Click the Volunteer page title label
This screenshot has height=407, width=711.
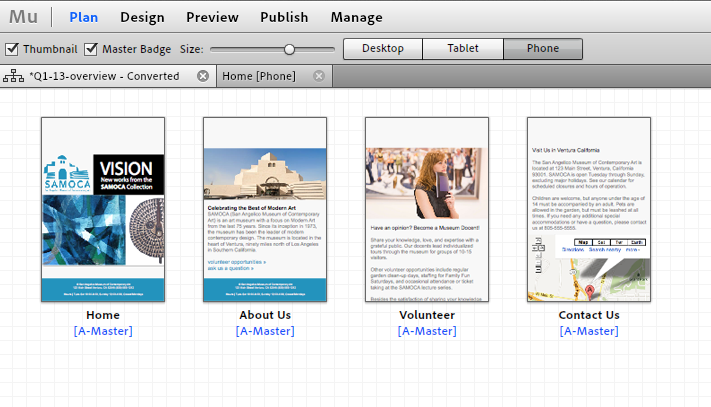[427, 315]
